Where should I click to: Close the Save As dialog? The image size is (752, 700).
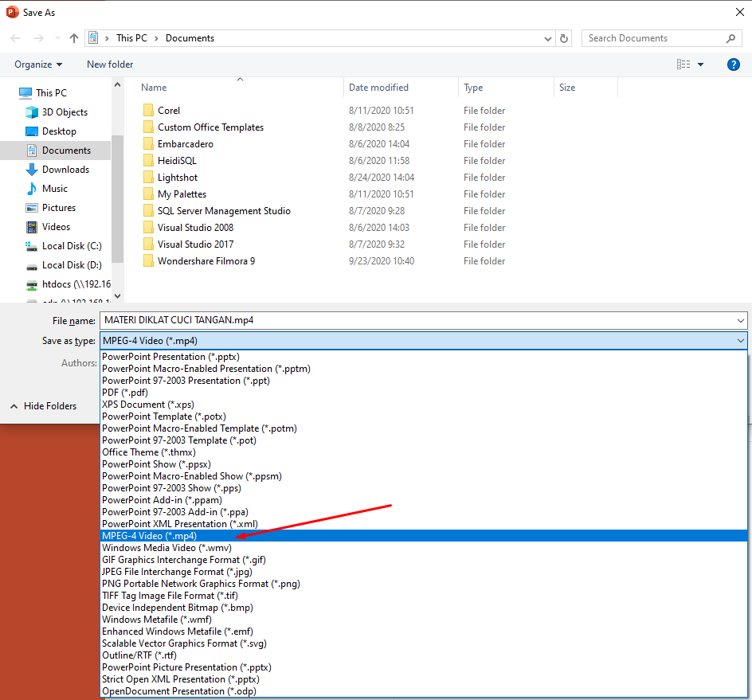740,12
